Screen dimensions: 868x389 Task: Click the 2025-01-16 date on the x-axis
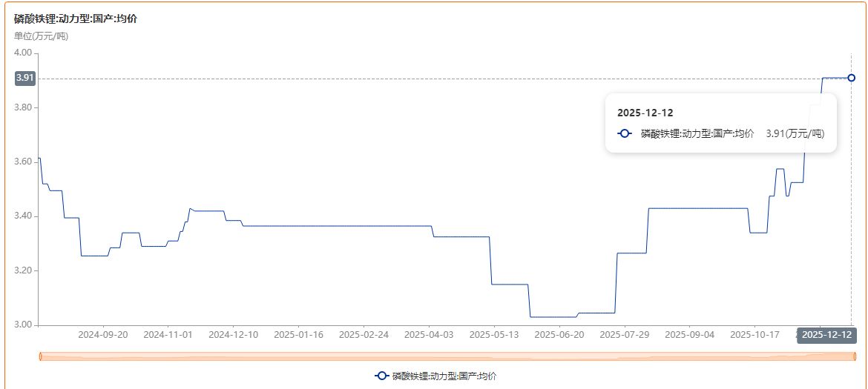(298, 335)
